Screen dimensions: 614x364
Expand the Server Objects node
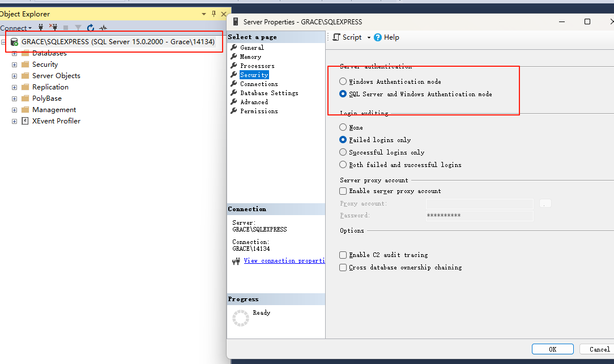(x=15, y=76)
